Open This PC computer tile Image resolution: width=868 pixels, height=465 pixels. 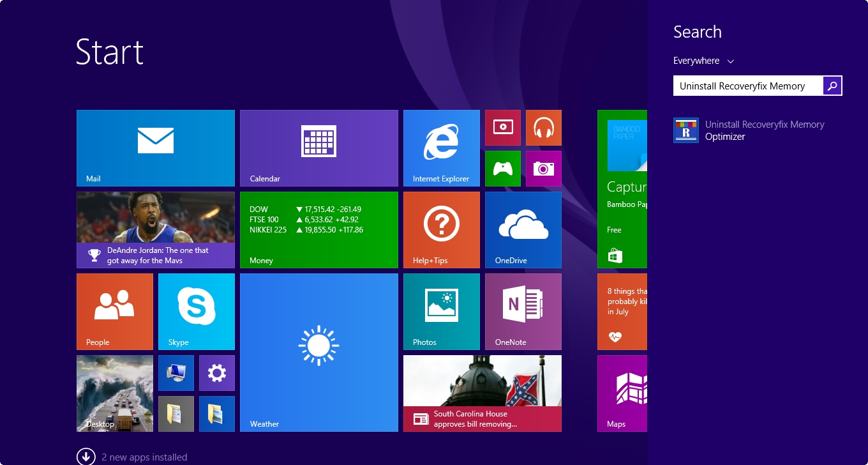(x=176, y=373)
